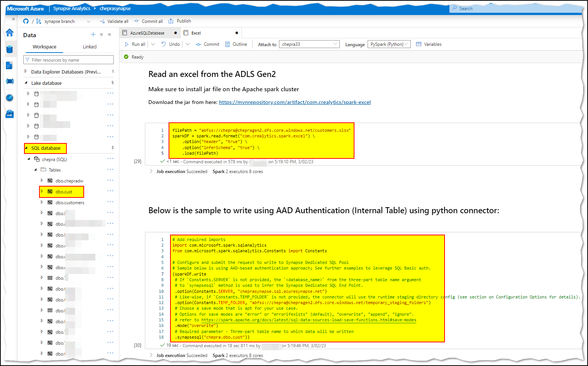Open the spark.apache.org save-modes link
Image resolution: width=588 pixels, height=366 pixels.
pyautogui.click(x=309, y=320)
